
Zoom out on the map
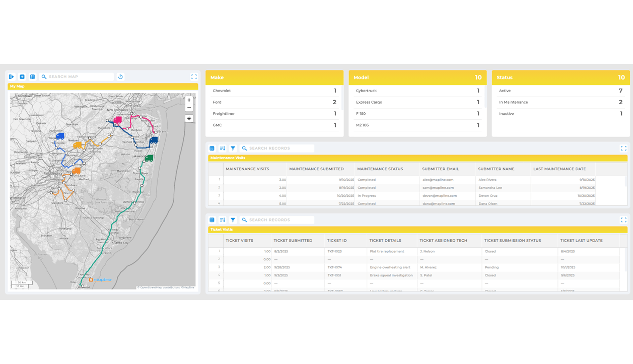(189, 108)
